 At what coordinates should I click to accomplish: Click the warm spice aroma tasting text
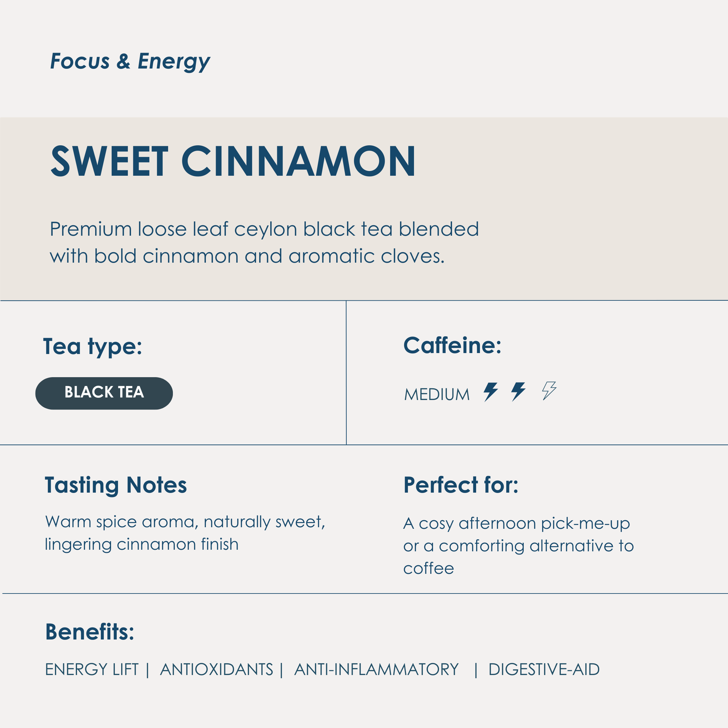pyautogui.click(x=185, y=533)
